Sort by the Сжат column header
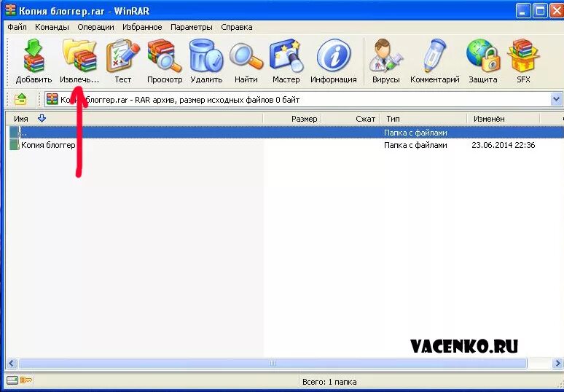Screen dimensions: 564x392 (350, 119)
